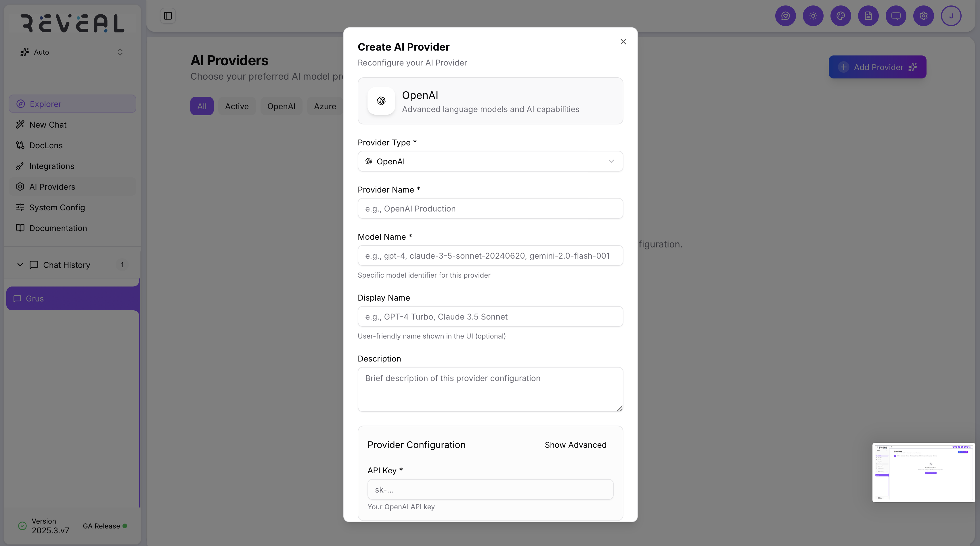Go to AI Providers in the sidebar
The width and height of the screenshot is (980, 546).
point(72,187)
